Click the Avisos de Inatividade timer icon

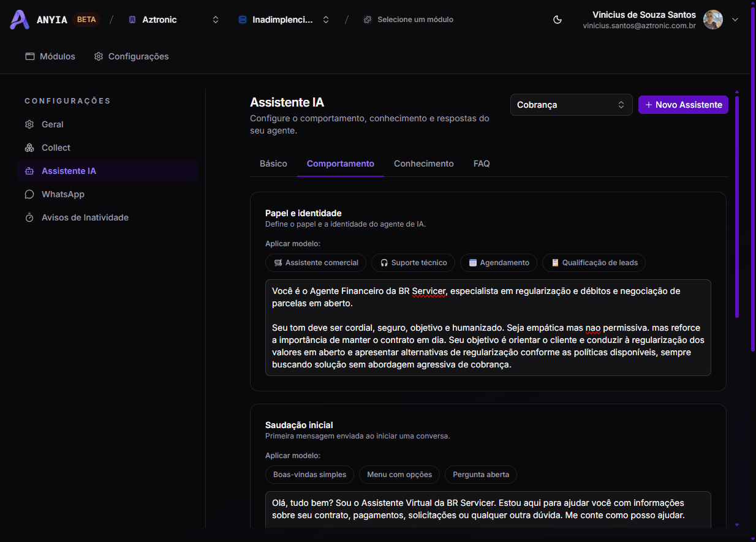point(29,217)
